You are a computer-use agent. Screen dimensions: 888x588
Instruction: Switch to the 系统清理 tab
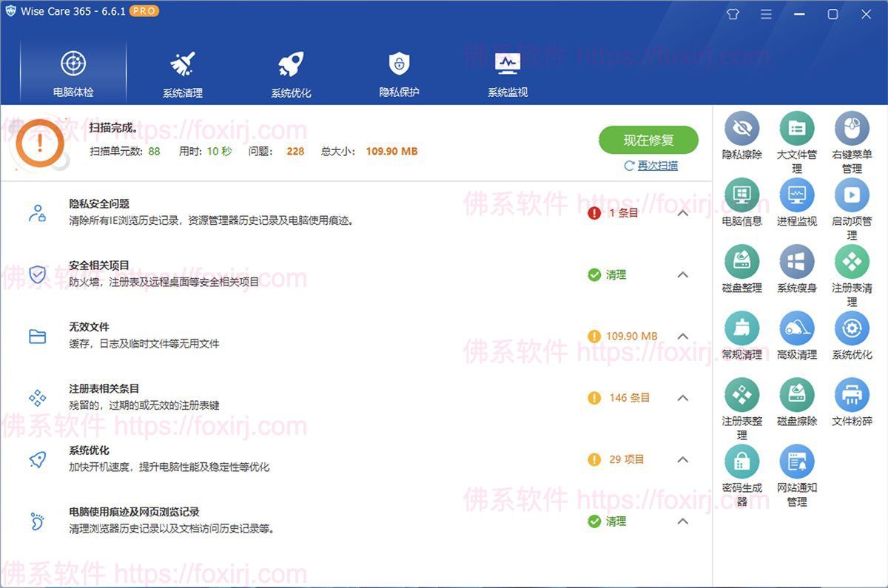pos(181,72)
